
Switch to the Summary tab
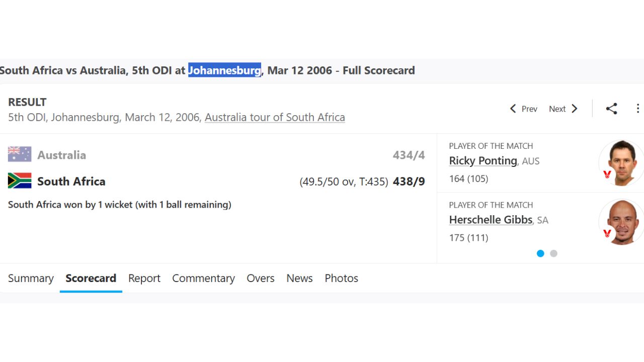point(31,278)
